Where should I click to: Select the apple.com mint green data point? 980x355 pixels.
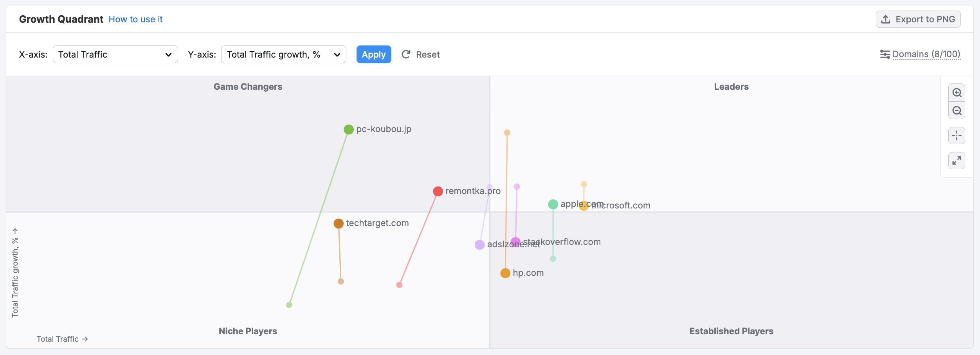[553, 204]
